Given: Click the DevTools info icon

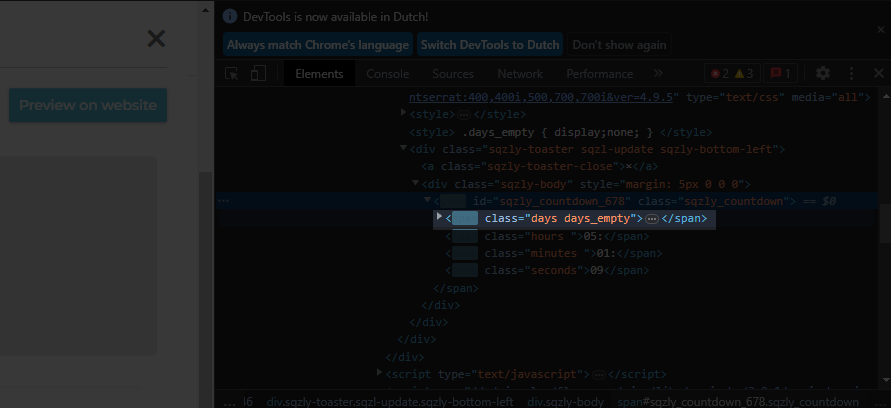Looking at the screenshot, I should coord(229,16).
